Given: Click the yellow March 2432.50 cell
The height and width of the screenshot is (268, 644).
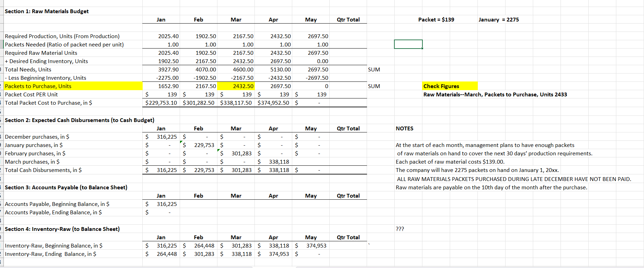Looking at the screenshot, I should coord(236,86).
